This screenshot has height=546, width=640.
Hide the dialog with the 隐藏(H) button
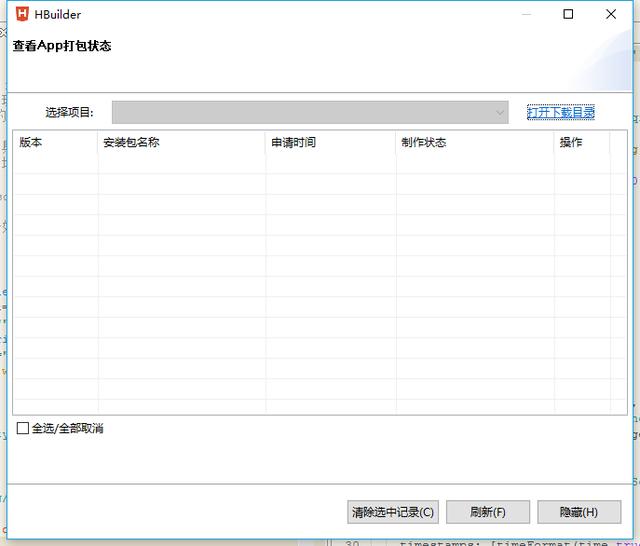[579, 512]
